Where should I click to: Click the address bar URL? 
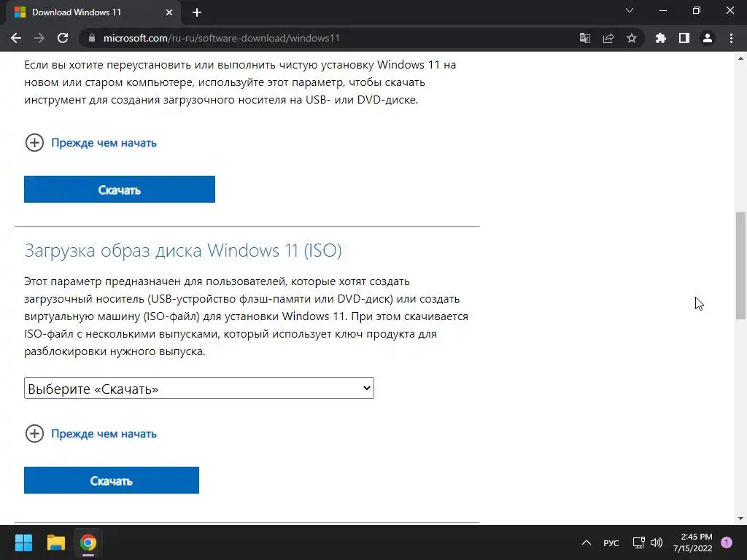tap(222, 38)
